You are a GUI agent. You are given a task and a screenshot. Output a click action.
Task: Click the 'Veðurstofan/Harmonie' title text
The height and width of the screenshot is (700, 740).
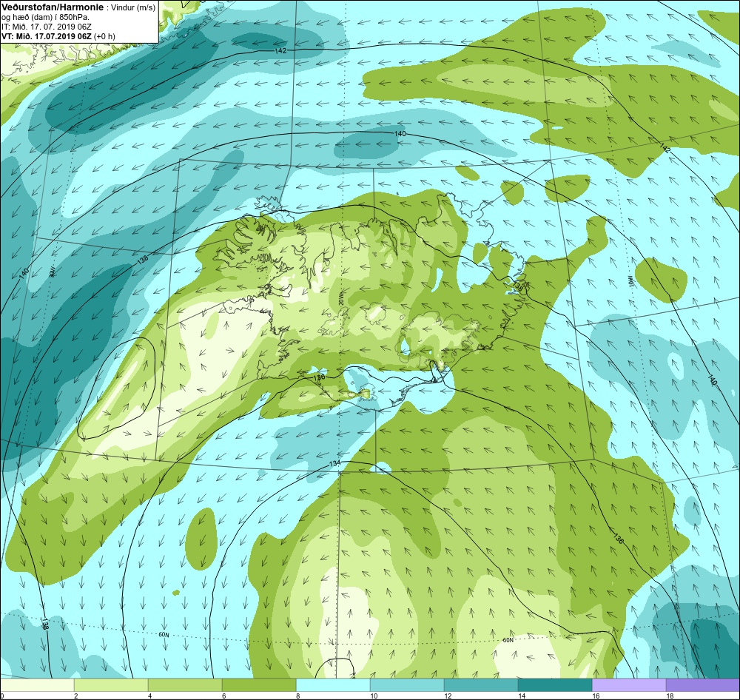coord(52,8)
